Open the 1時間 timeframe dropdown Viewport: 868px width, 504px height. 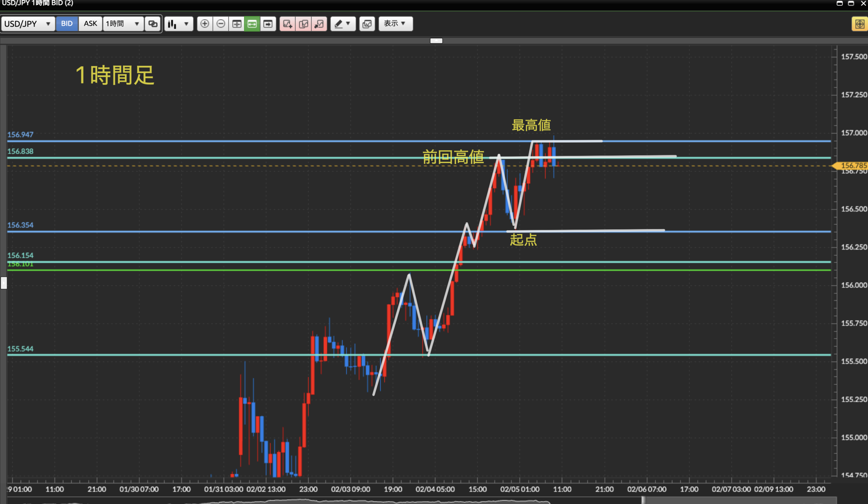click(123, 24)
